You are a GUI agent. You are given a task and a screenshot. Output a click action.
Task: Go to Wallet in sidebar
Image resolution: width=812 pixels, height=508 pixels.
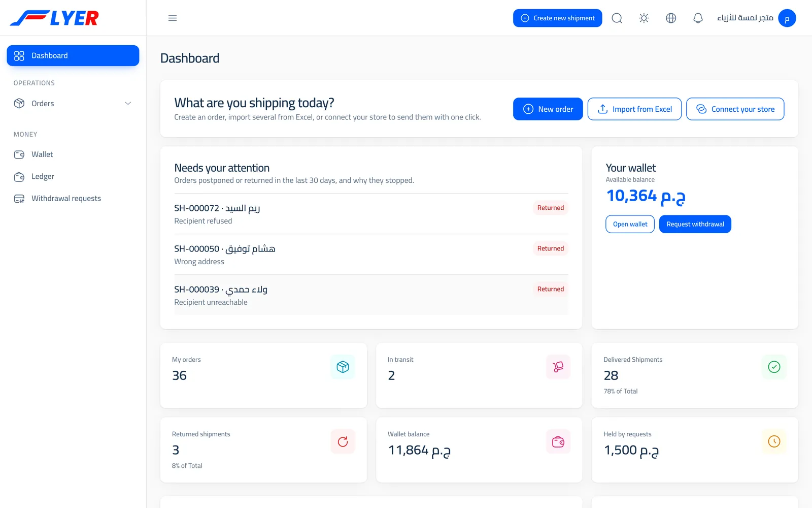[x=73, y=154]
